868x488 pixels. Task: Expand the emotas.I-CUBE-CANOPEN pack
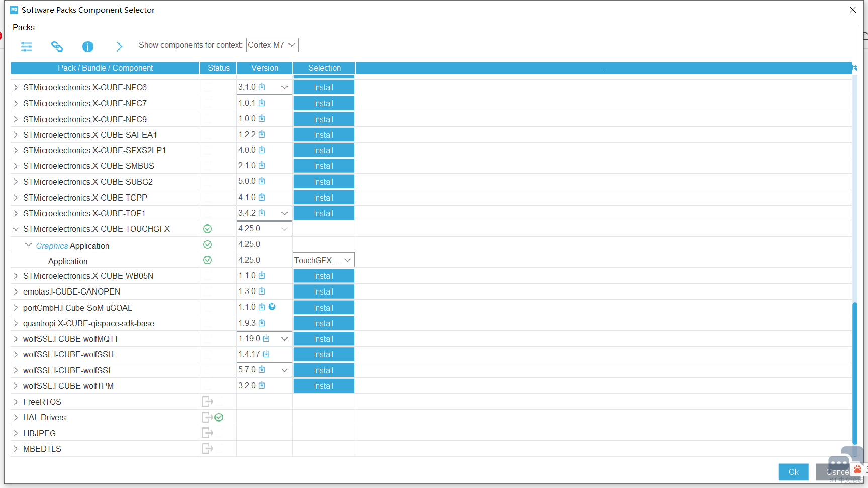tap(16, 291)
